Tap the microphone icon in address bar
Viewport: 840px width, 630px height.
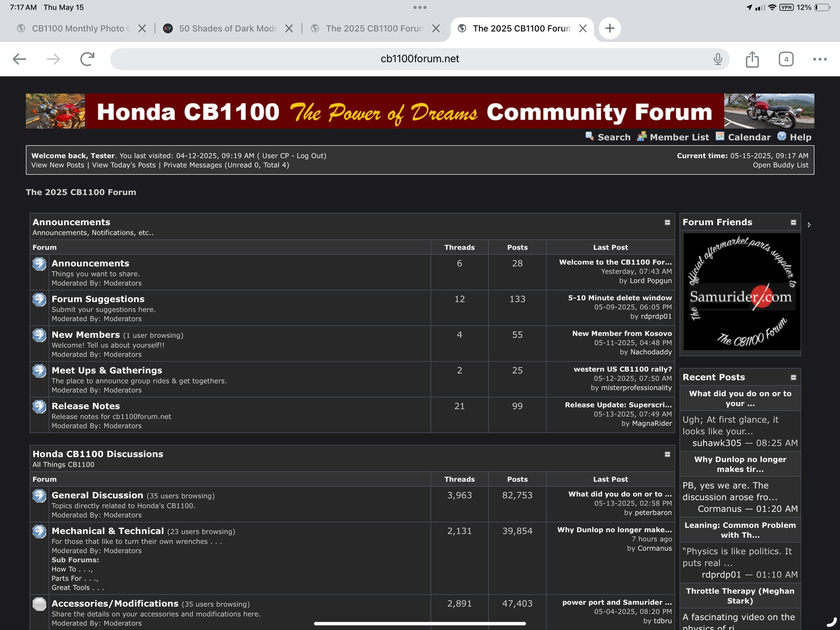point(717,59)
